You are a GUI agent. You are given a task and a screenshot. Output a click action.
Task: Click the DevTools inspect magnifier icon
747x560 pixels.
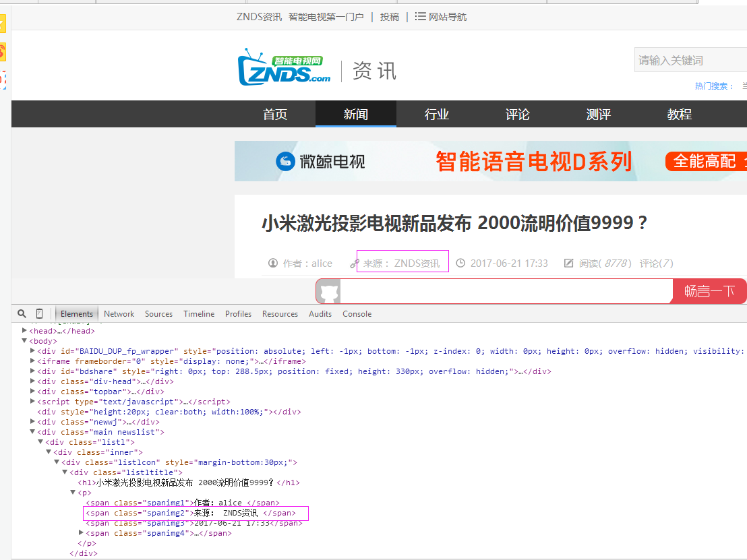(22, 314)
